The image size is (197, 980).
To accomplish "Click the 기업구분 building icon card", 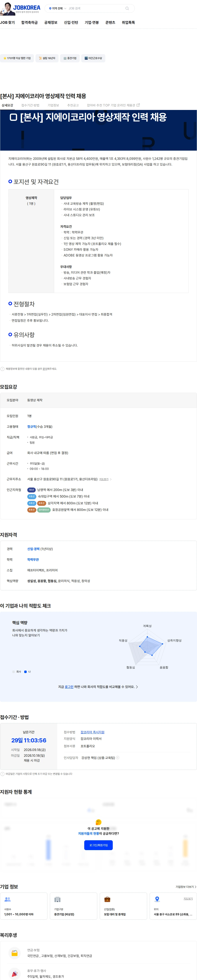I will [x=73, y=906].
